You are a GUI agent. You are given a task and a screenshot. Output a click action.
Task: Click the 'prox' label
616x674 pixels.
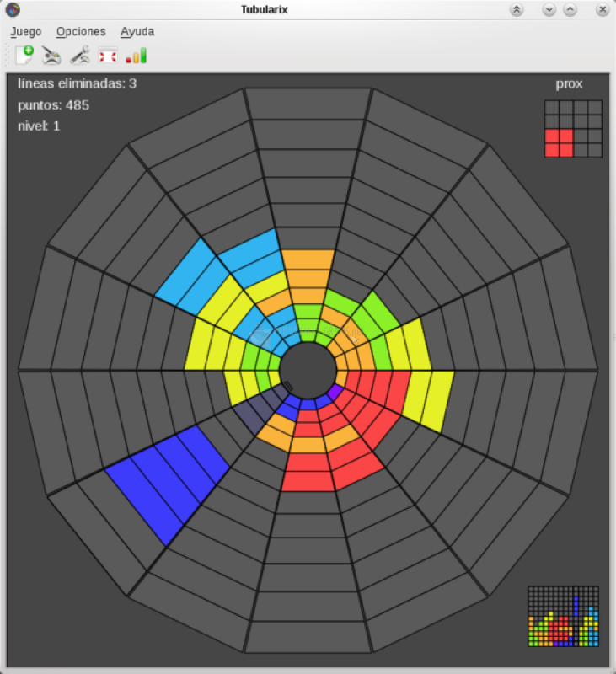(x=569, y=83)
